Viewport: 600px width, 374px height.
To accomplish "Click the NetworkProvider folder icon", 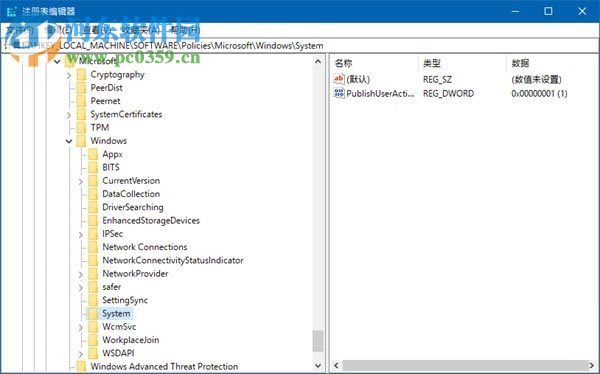I will point(93,274).
